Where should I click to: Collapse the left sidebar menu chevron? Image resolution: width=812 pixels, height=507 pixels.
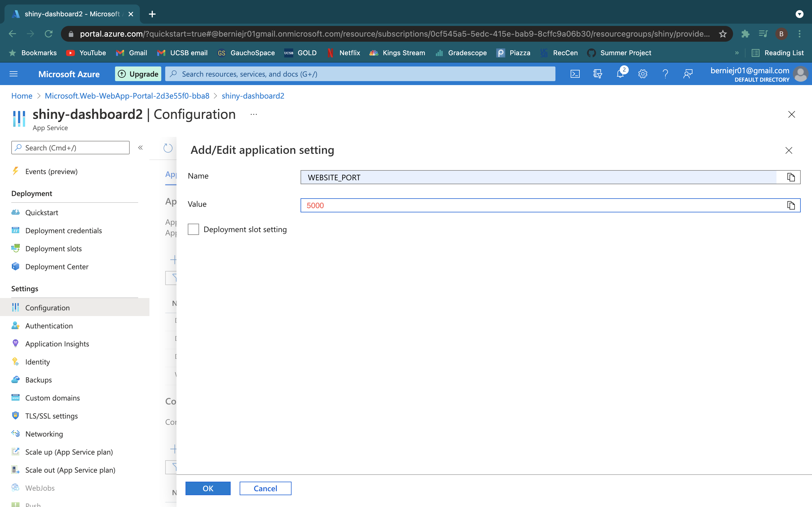coord(140,148)
